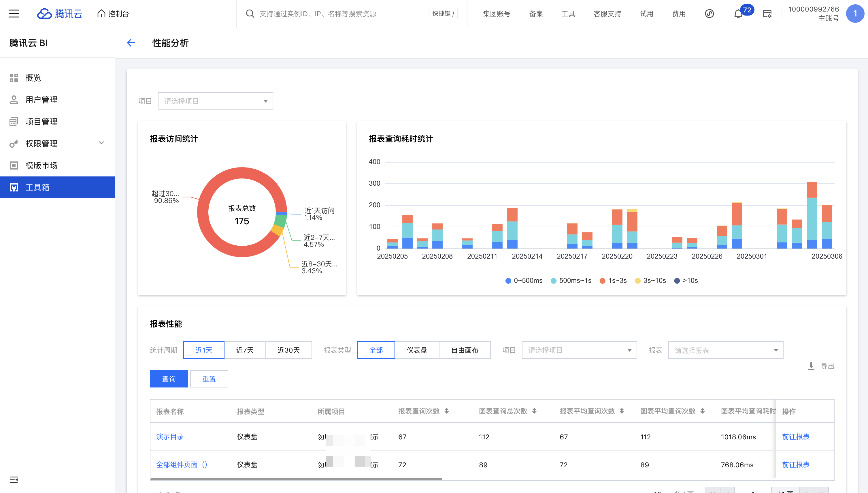
Task: Click the hamburger menu icon
Action: [x=14, y=14]
